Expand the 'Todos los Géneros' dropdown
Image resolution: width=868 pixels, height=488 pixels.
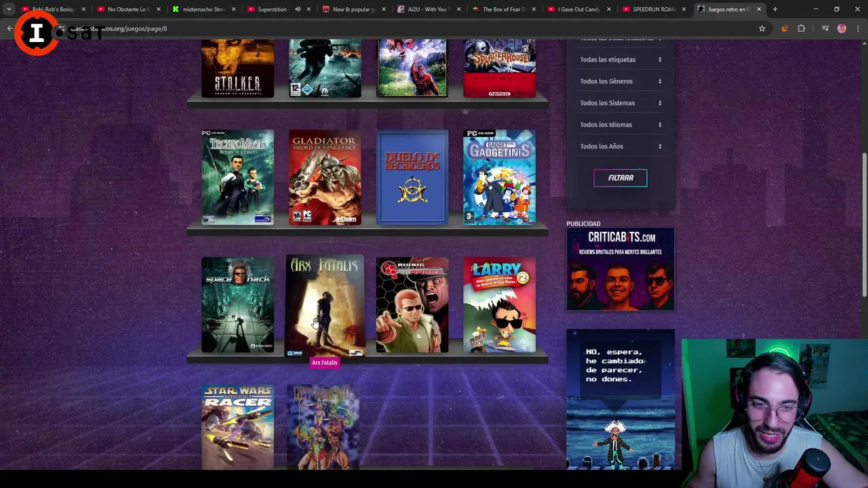click(620, 81)
